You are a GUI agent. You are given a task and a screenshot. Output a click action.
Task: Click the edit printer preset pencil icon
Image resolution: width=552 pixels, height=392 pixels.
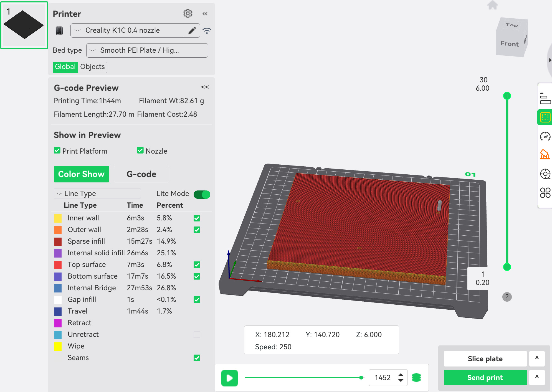(192, 30)
